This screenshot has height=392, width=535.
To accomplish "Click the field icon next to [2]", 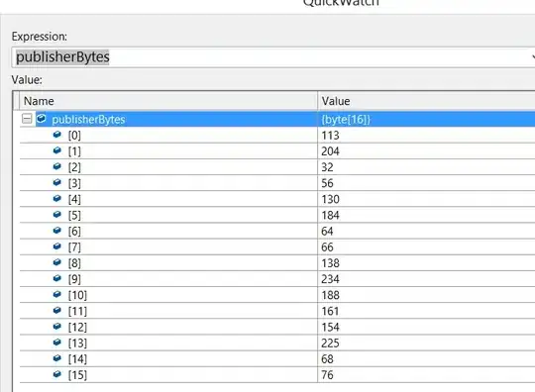I will coord(57,166).
